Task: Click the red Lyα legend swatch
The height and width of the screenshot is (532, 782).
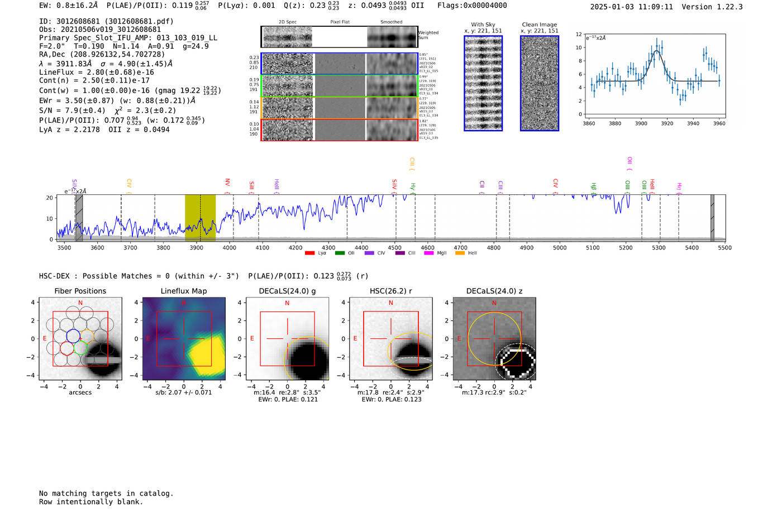Action: [310, 253]
